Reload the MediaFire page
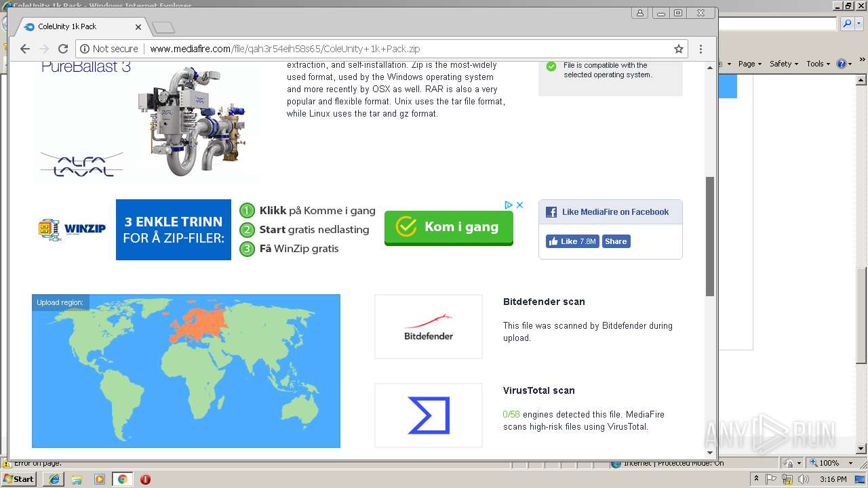This screenshot has height=488, width=868. click(63, 49)
